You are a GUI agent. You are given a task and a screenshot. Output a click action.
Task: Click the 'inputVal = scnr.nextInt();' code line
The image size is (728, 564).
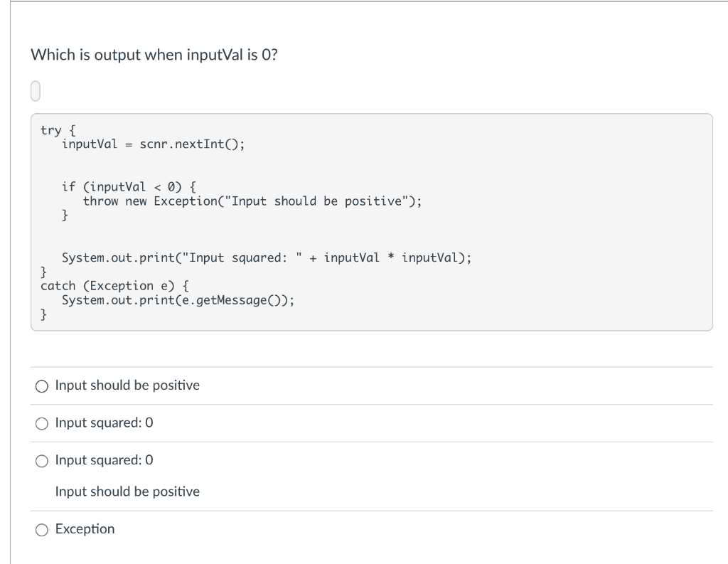pyautogui.click(x=153, y=144)
